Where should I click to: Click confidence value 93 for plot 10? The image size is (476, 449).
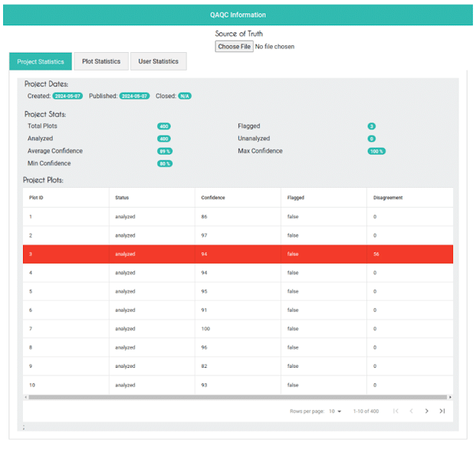(204, 385)
